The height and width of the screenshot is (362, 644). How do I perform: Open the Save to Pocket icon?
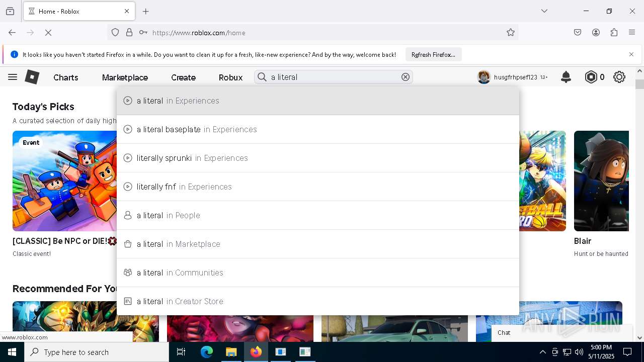tap(578, 33)
